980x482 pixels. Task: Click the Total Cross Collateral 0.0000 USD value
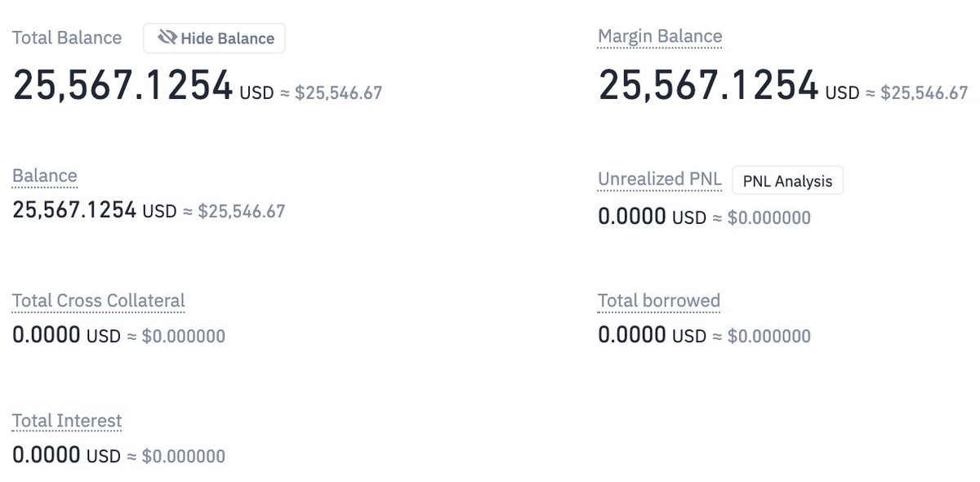pos(66,335)
